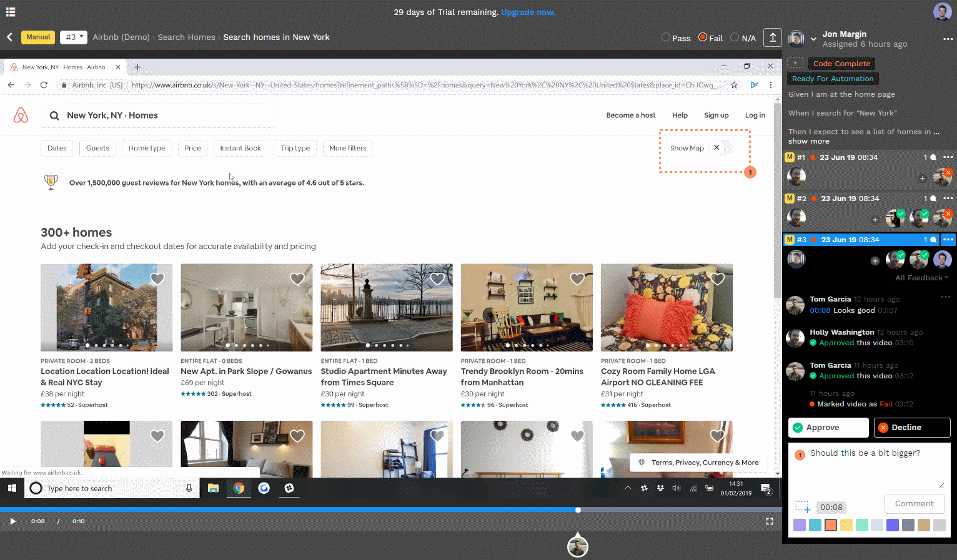Go to the Search Homes breadcrumb
Image resolution: width=957 pixels, height=560 pixels.
(186, 37)
